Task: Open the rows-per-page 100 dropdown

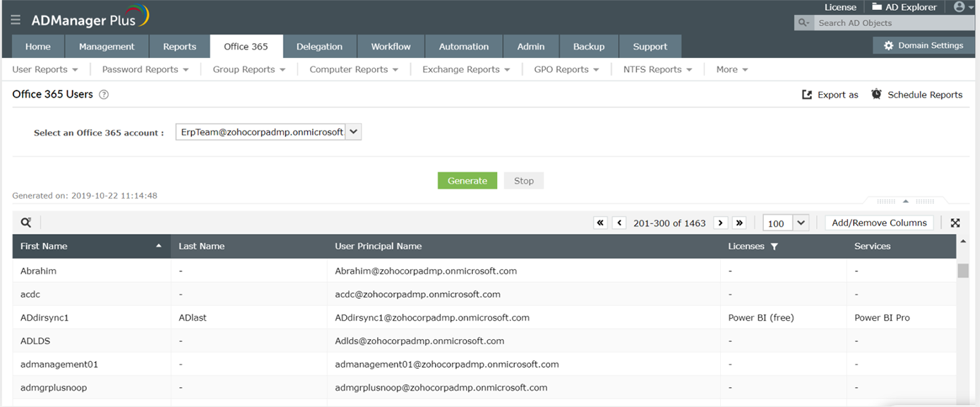Action: (x=800, y=223)
